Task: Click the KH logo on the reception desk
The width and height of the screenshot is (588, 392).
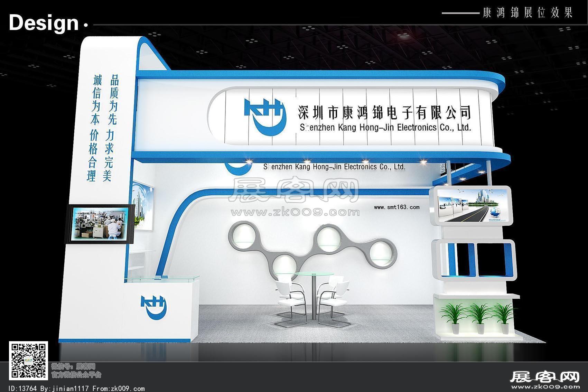Action: [154, 307]
